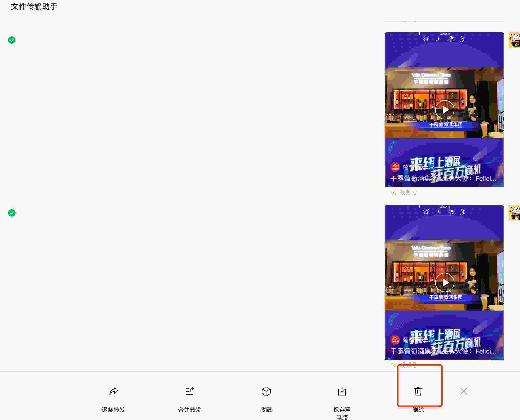This screenshot has height=420, width=520.
Task: Uncheck the first message's green checkmark
Action: click(12, 40)
